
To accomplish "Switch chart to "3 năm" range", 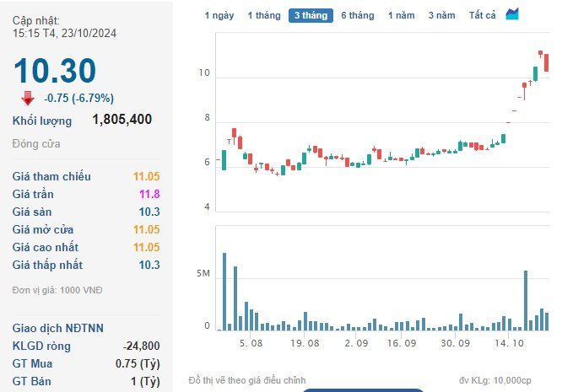I will pyautogui.click(x=442, y=15).
